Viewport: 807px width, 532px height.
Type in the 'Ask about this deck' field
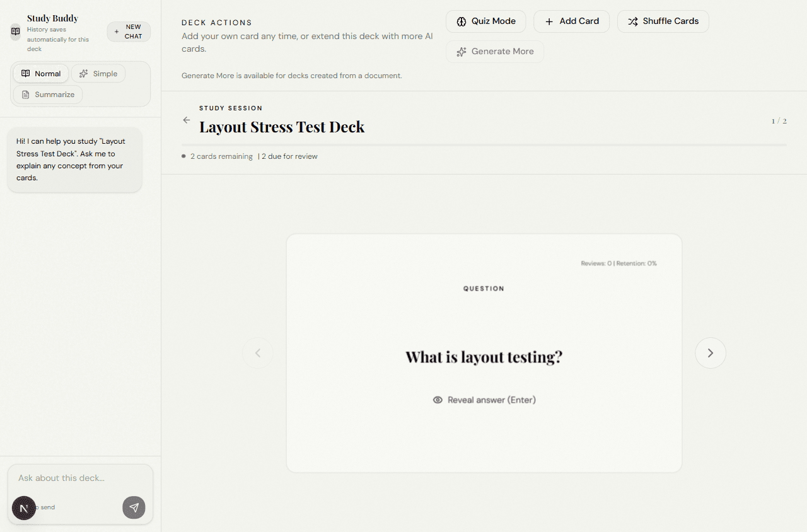(80, 478)
